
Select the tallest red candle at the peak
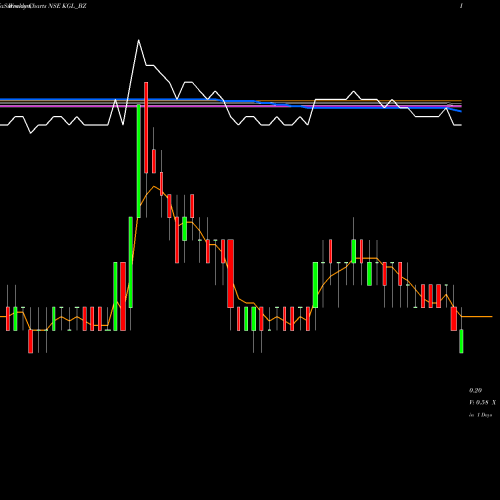pyautogui.click(x=146, y=128)
